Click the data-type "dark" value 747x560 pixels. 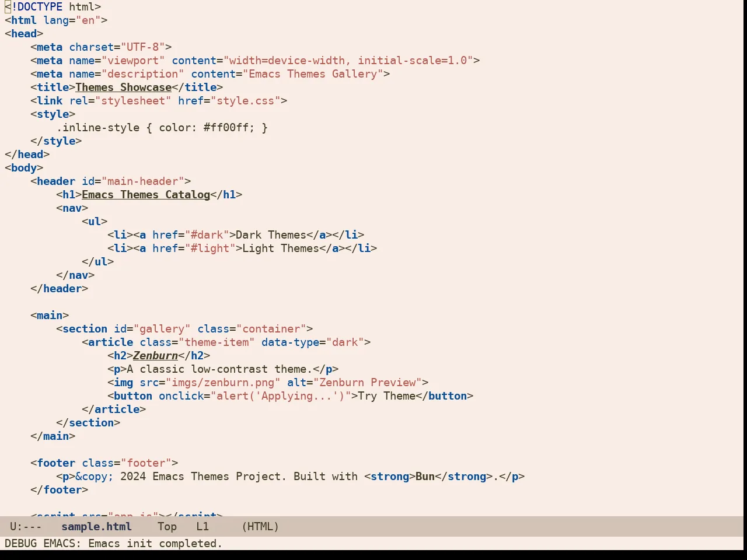point(345,342)
